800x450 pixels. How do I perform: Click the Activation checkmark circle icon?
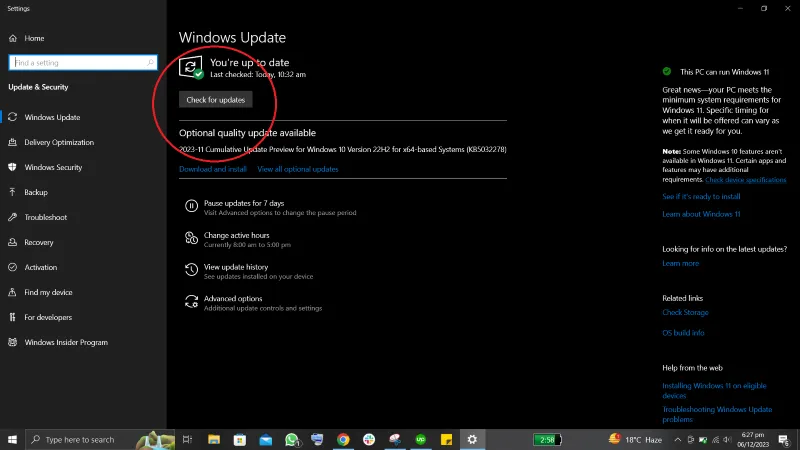point(13,267)
